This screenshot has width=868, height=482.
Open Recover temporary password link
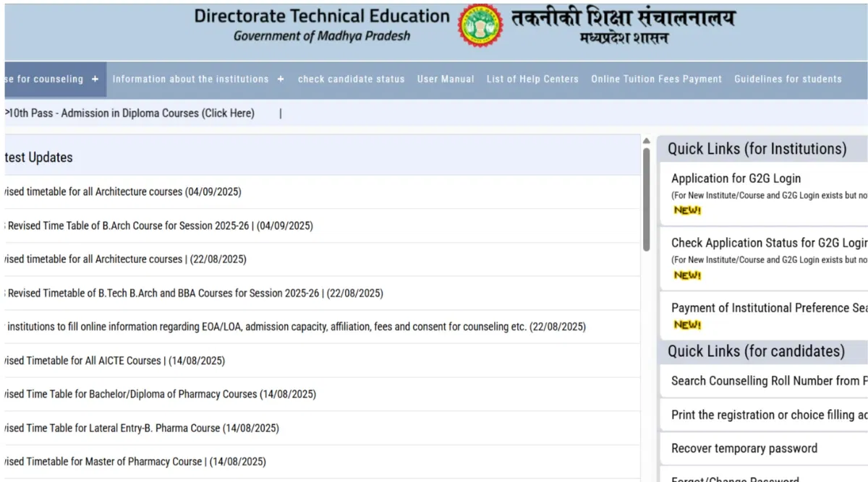click(744, 449)
